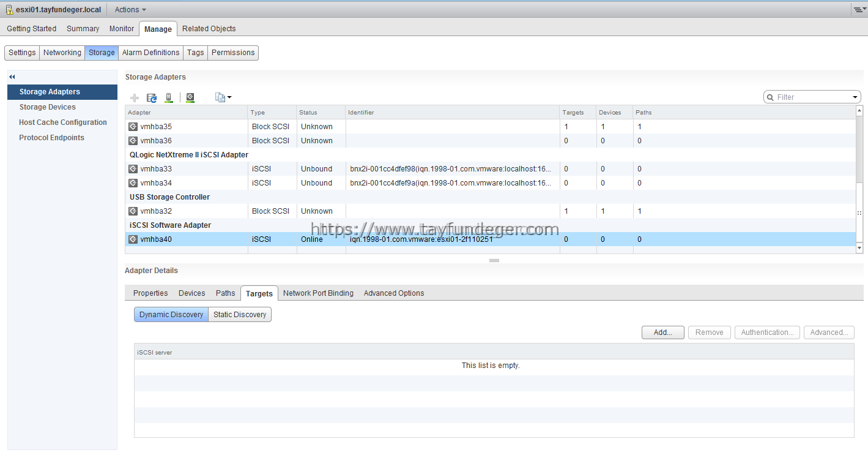The height and width of the screenshot is (458, 868).
Task: Switch to Summary tab
Action: pos(83,29)
